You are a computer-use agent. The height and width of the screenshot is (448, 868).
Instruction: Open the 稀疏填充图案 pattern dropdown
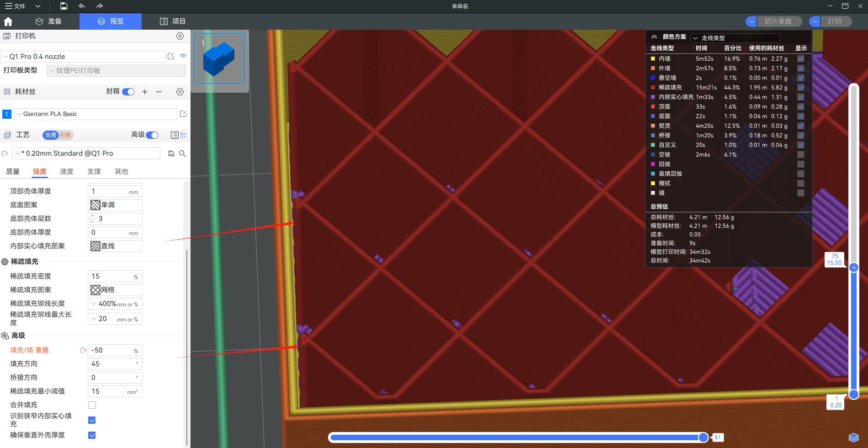coord(115,290)
